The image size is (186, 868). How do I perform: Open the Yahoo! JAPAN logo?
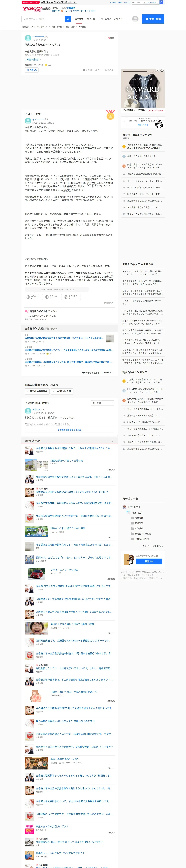(x=32, y=9)
